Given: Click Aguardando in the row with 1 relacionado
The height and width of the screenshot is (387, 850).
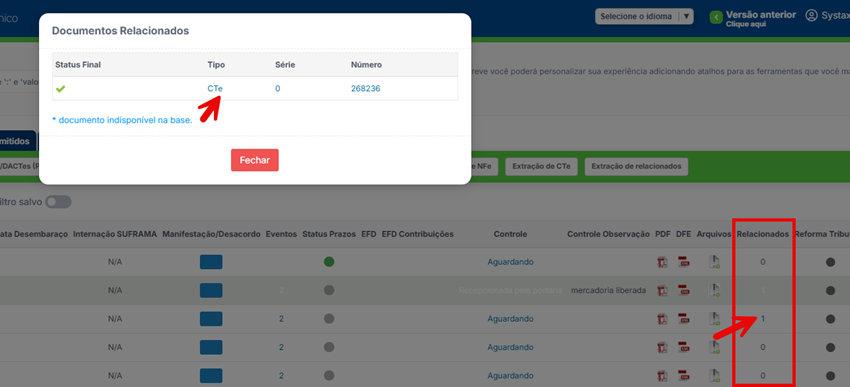Looking at the screenshot, I should pos(510,319).
